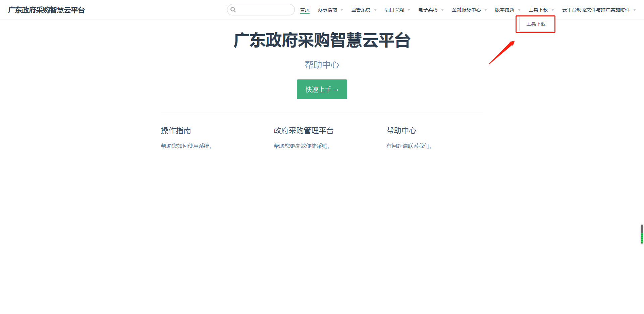Expand the 版本更新 dropdown arrow
Viewport: 644px width, 314px height.
click(519, 10)
